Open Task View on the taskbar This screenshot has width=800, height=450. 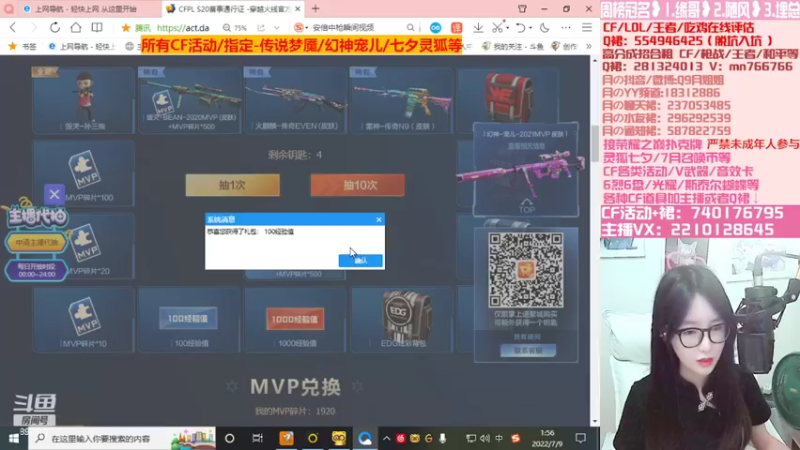click(x=257, y=438)
